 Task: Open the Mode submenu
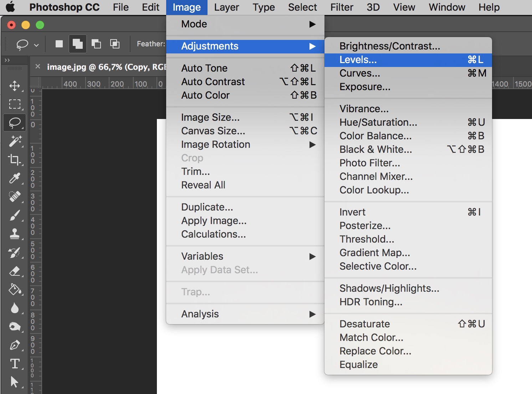pyautogui.click(x=245, y=24)
